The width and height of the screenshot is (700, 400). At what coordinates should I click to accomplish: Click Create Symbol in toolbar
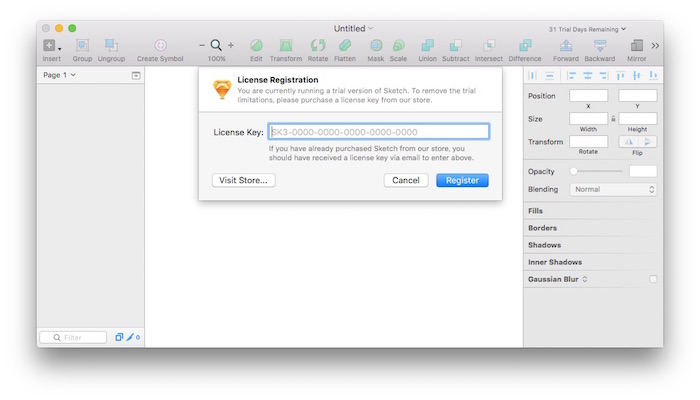[x=160, y=45]
